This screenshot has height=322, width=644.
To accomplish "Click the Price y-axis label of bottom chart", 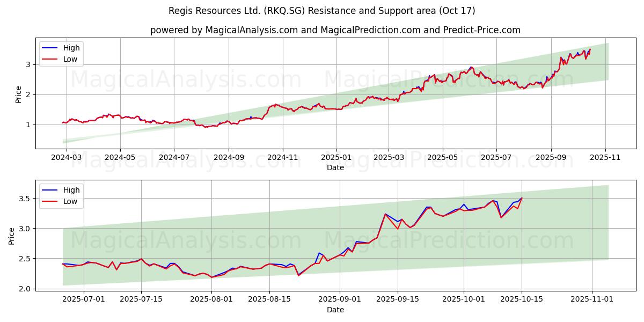I will coord(12,236).
